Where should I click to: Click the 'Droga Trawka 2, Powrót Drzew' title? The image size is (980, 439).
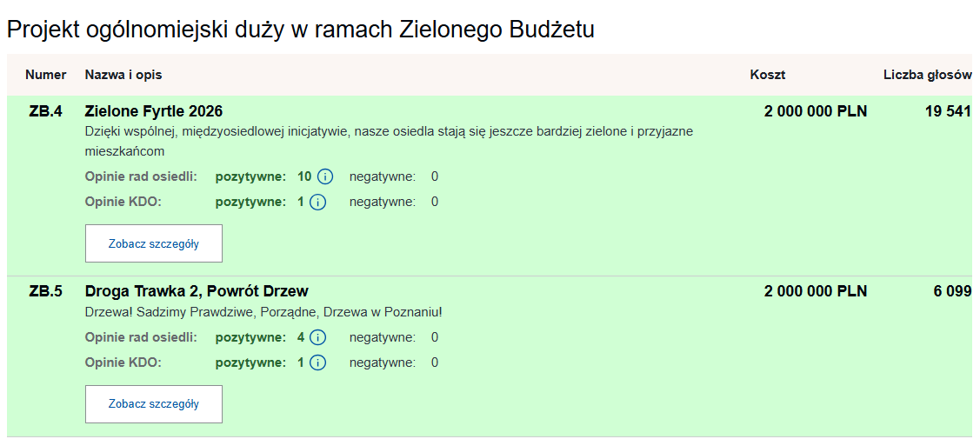(197, 291)
